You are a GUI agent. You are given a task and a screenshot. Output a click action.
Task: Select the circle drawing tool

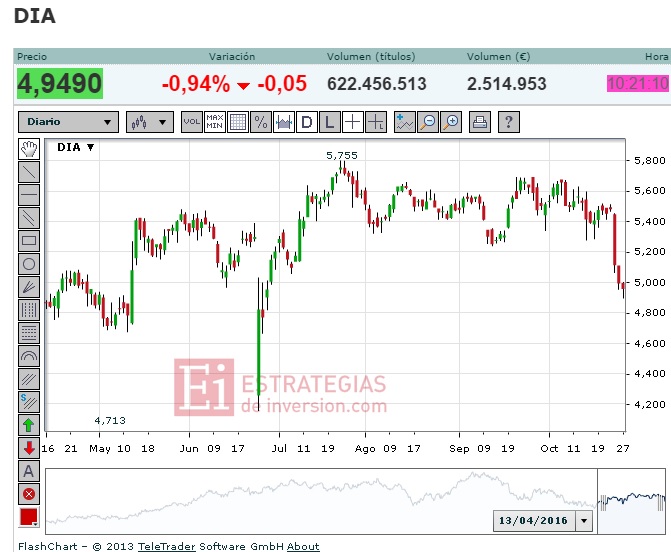click(29, 264)
